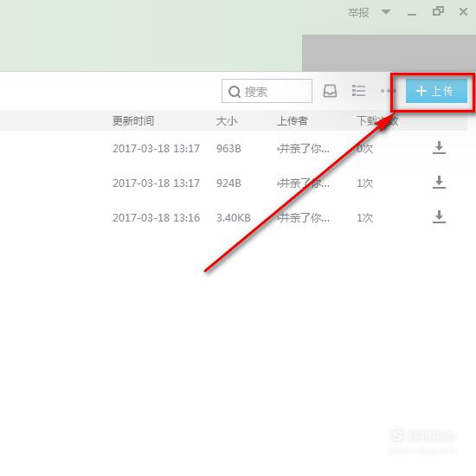Sort by 大小 column header
The width and height of the screenshot is (476, 476).
(227, 121)
